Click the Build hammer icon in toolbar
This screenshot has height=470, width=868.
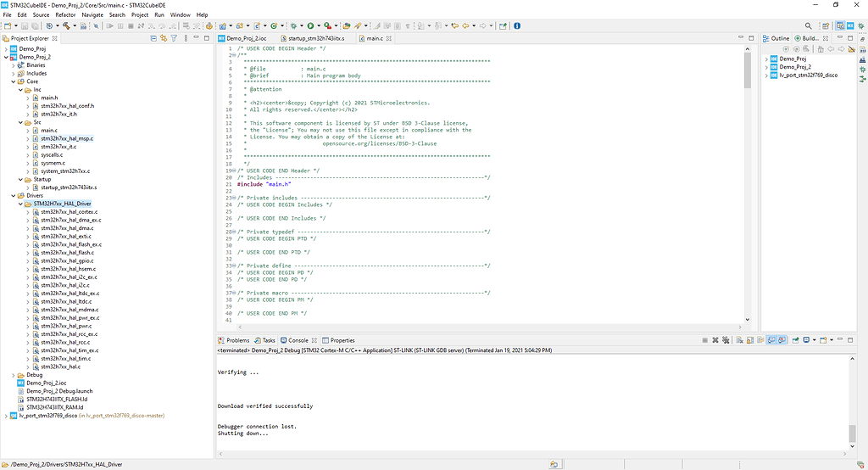pyautogui.click(x=66, y=25)
